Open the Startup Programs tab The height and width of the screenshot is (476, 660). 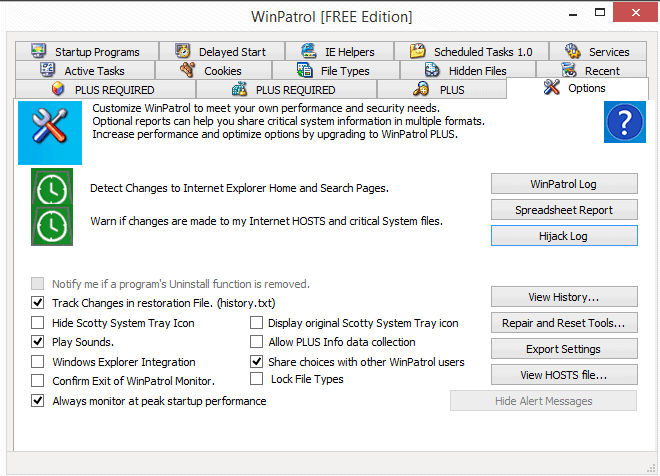(85, 52)
